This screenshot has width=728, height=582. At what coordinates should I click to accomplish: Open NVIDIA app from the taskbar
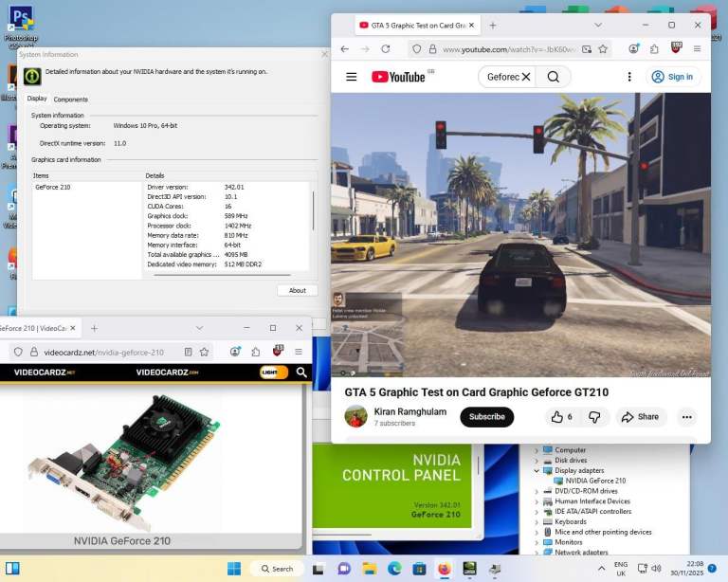(x=468, y=569)
